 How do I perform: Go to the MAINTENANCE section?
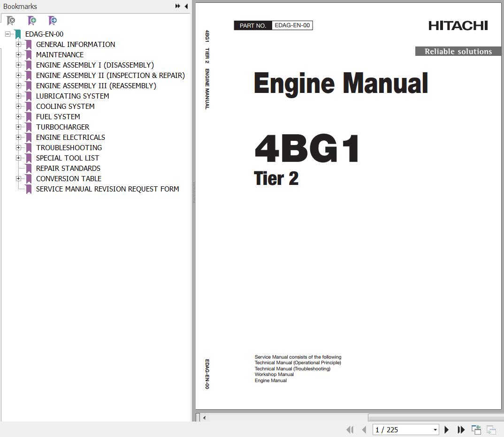point(60,54)
